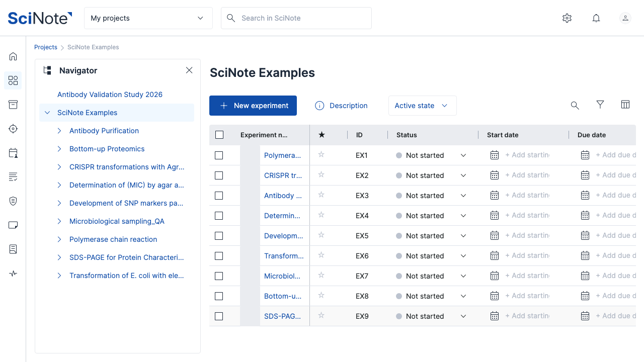Open the table columns management icon
Viewport: 644px width, 362px height.
point(625,105)
